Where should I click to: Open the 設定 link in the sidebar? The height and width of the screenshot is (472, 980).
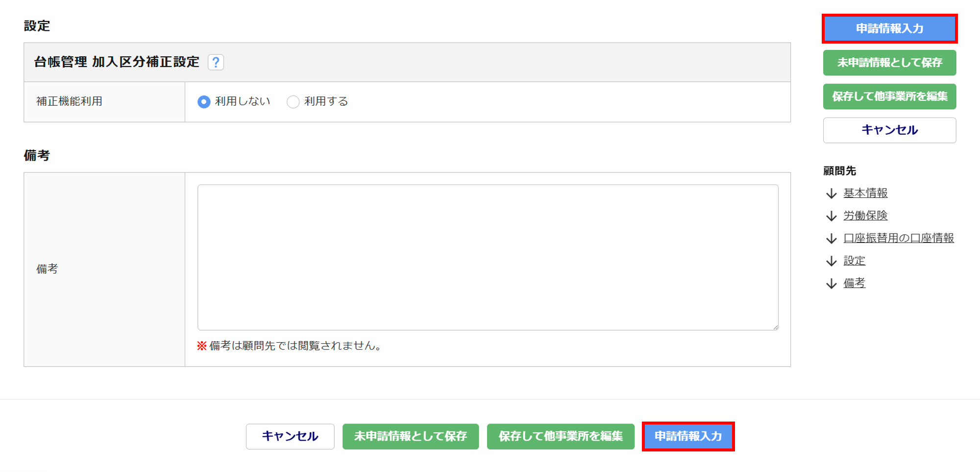click(854, 261)
